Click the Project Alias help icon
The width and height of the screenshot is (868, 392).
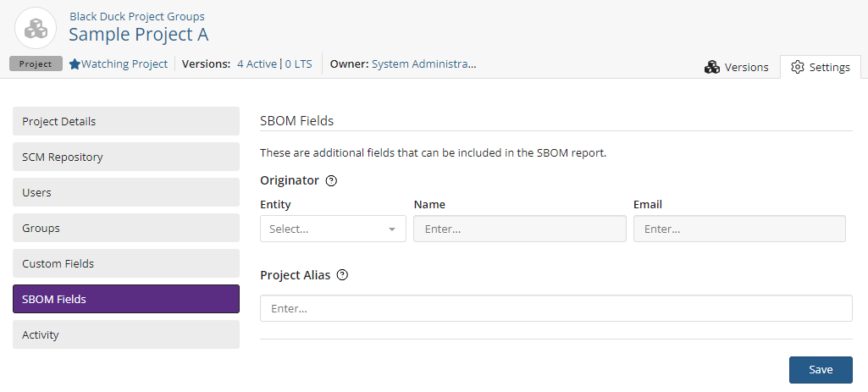point(342,275)
